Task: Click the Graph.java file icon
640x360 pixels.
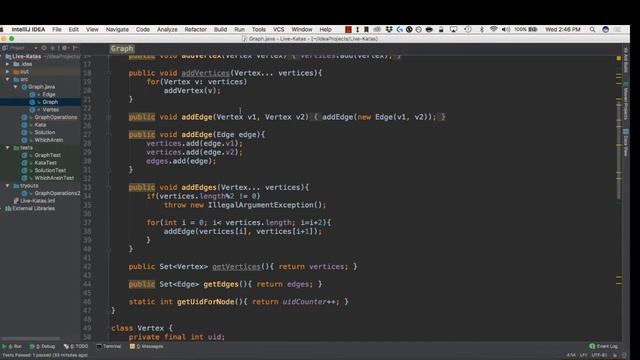Action: [x=24, y=87]
